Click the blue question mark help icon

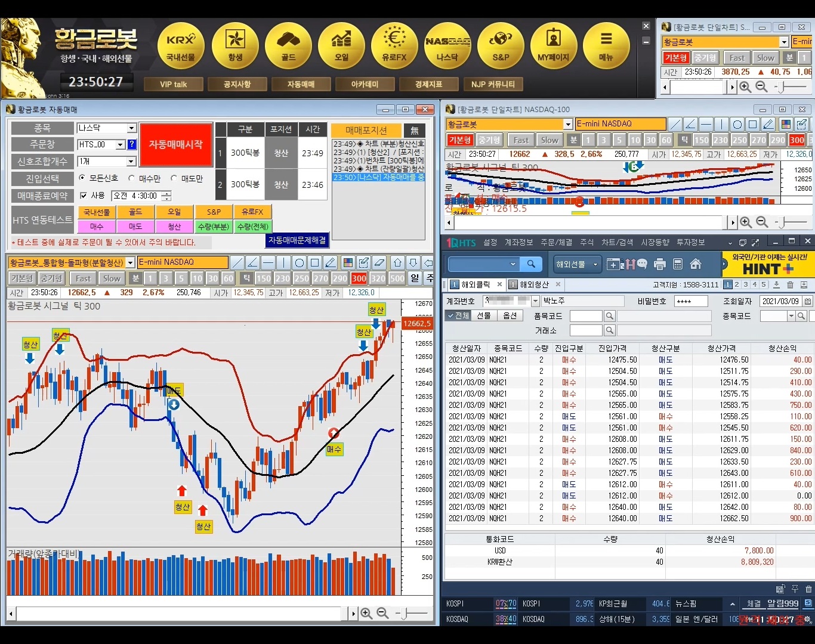pyautogui.click(x=132, y=144)
